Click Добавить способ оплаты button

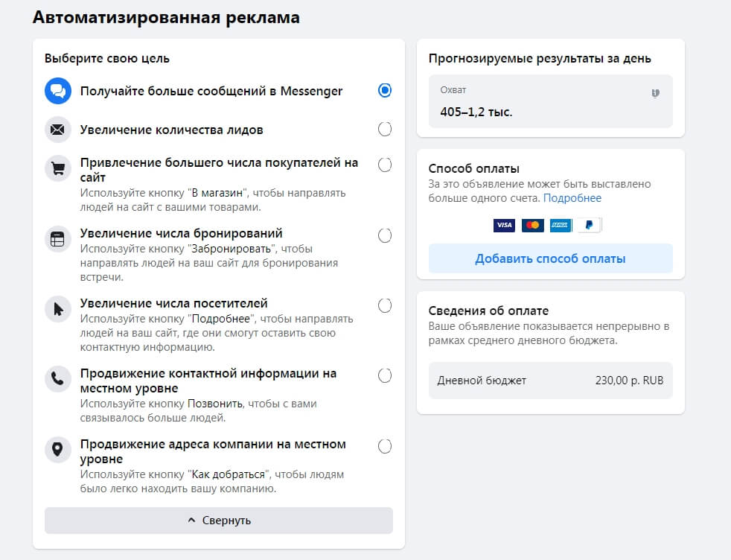551,258
